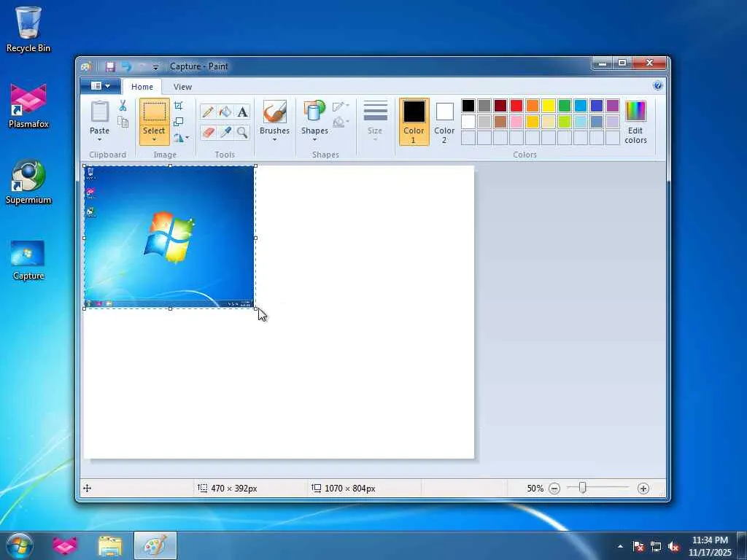Screen dimensions: 747x560
Task: Select the Capture file on desktop
Action: tap(28, 260)
